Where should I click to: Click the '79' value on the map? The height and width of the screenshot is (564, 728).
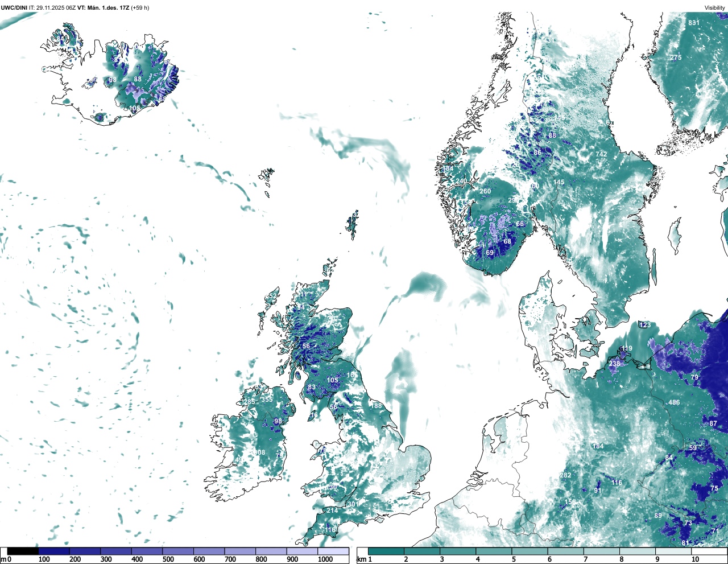pos(694,377)
